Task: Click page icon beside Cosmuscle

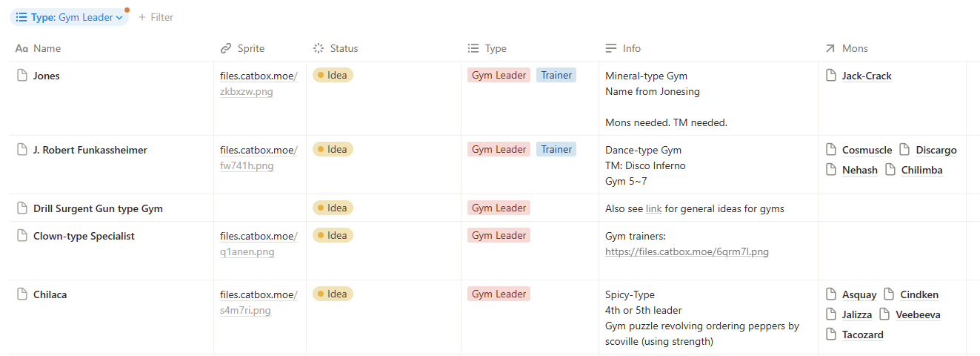Action: 831,150
